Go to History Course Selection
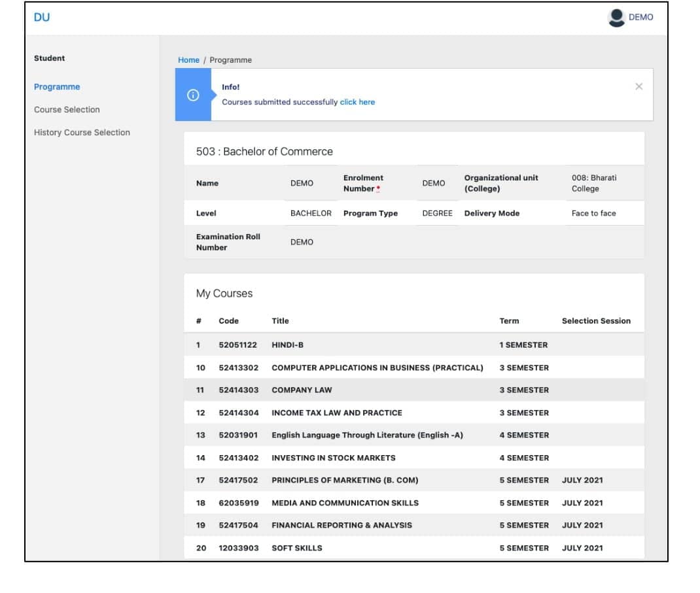 coord(82,133)
